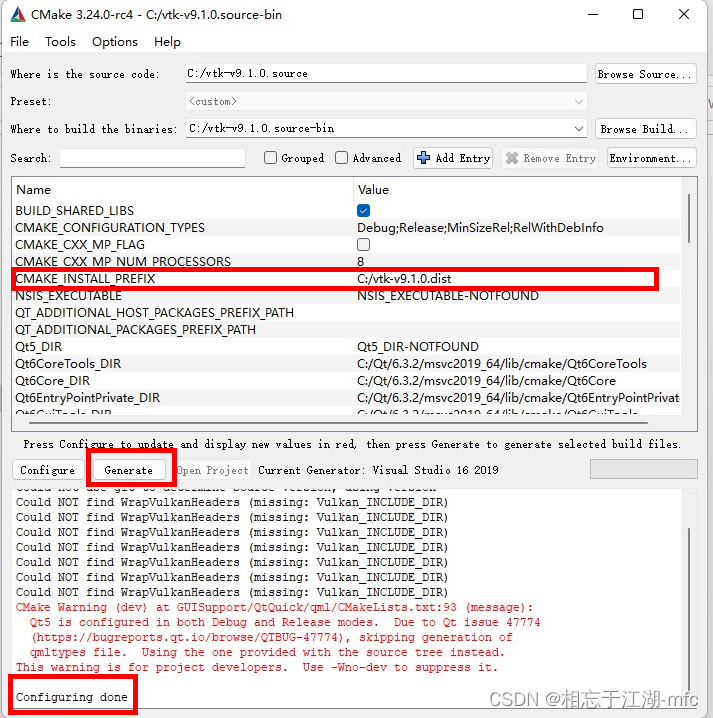This screenshot has width=713, height=718.
Task: Click the 'This warning is for project developers' line
Action: (x=256, y=667)
